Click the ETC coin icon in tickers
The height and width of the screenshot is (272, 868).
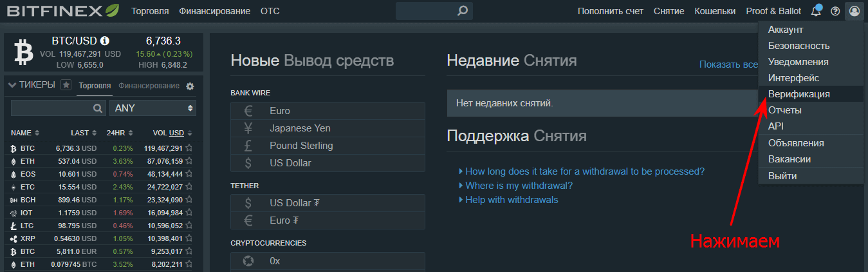(14, 187)
